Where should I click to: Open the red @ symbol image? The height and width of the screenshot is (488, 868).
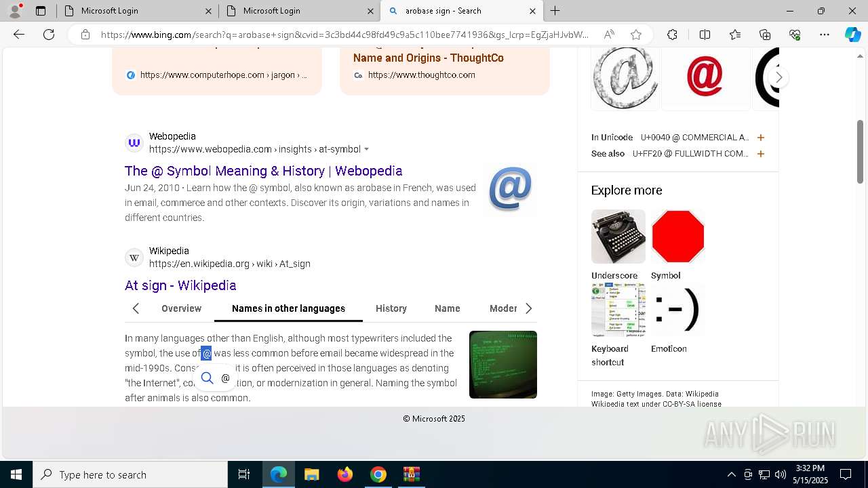pyautogui.click(x=705, y=77)
